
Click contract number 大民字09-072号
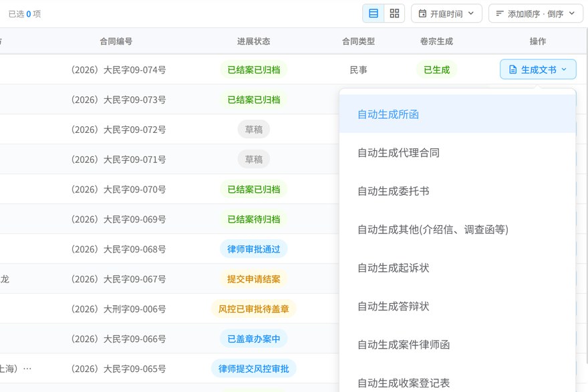pos(118,130)
